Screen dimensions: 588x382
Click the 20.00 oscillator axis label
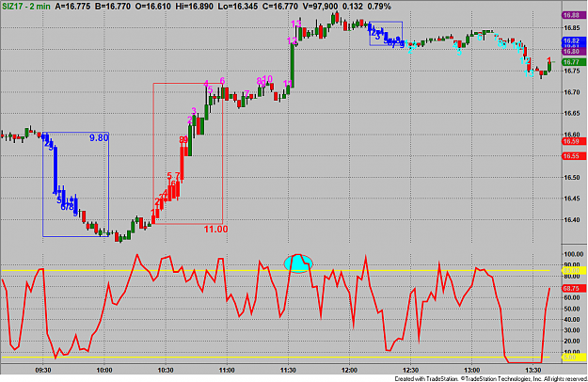(x=573, y=342)
